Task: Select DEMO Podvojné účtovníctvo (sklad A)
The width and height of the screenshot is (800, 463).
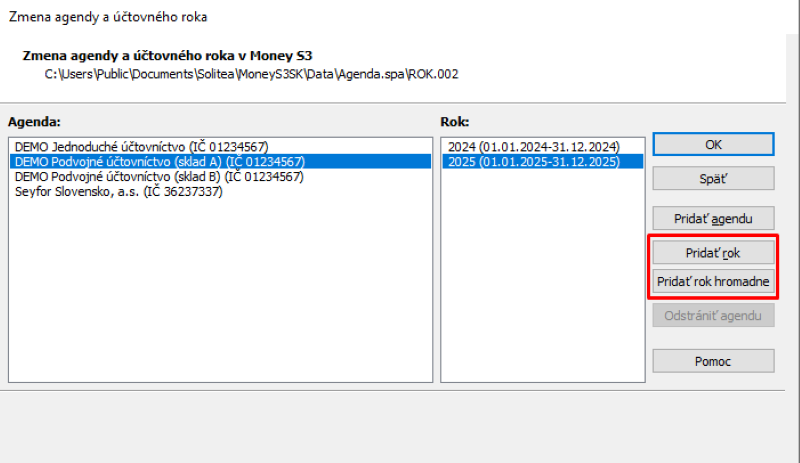Action: [158, 161]
